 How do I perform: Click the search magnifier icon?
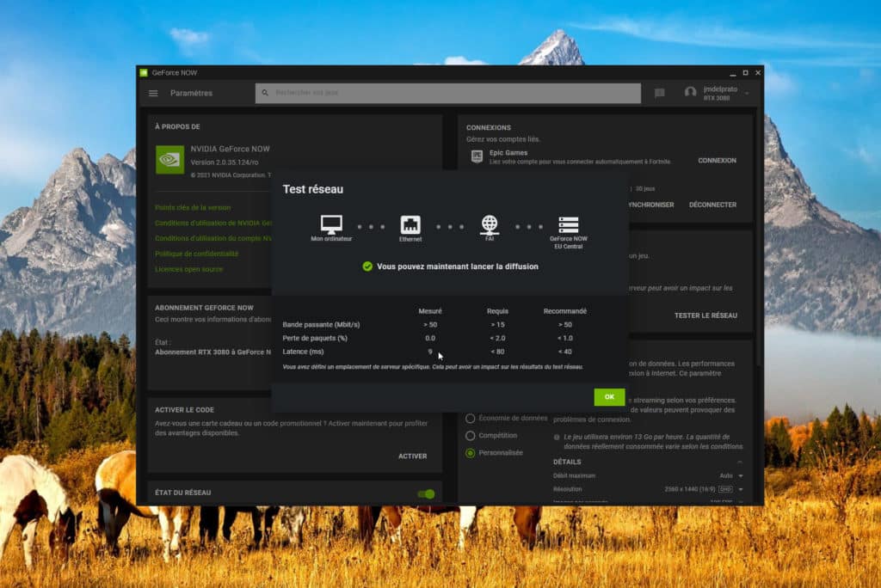point(265,93)
